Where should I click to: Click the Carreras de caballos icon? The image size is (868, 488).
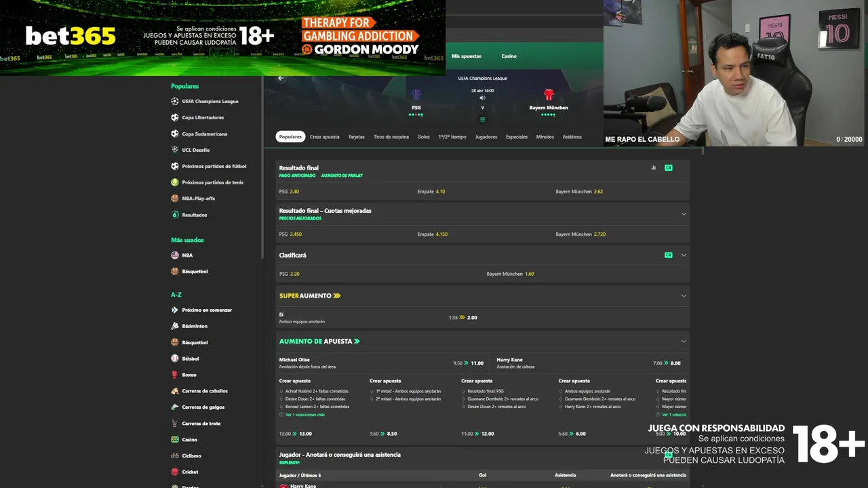[x=175, y=391]
